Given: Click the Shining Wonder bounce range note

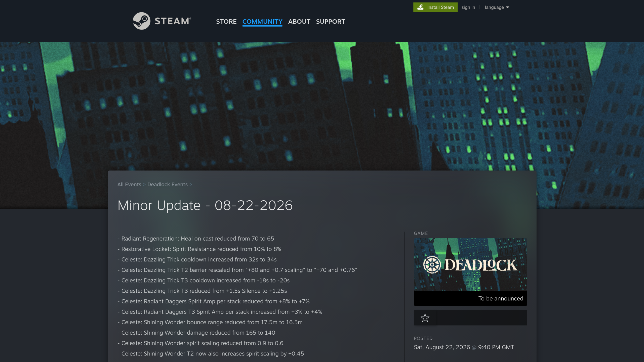Looking at the screenshot, I should click(210, 322).
